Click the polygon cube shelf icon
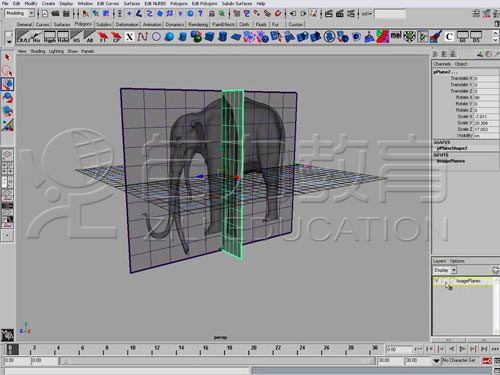500x375 pixels. point(209,37)
